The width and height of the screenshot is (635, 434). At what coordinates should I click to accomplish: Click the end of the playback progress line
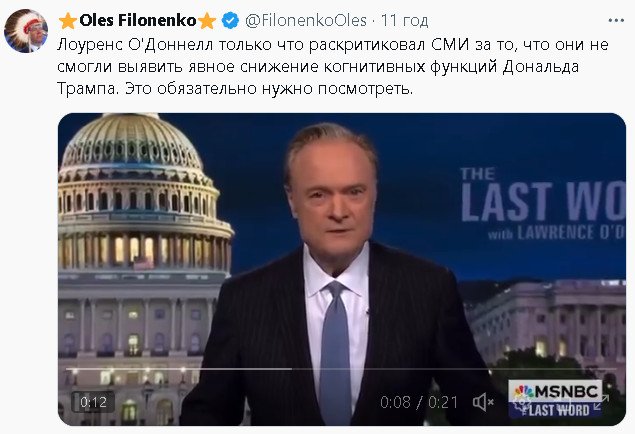(x=290, y=369)
